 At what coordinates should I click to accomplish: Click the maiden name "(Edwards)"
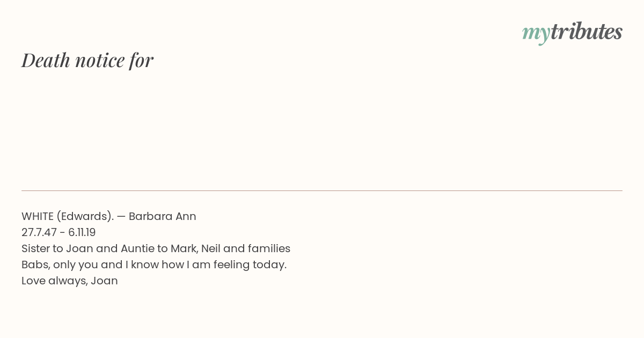[x=85, y=217]
